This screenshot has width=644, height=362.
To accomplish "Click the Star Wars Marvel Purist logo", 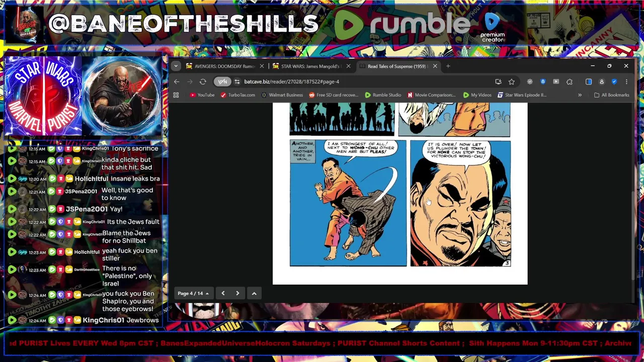I will (x=43, y=96).
